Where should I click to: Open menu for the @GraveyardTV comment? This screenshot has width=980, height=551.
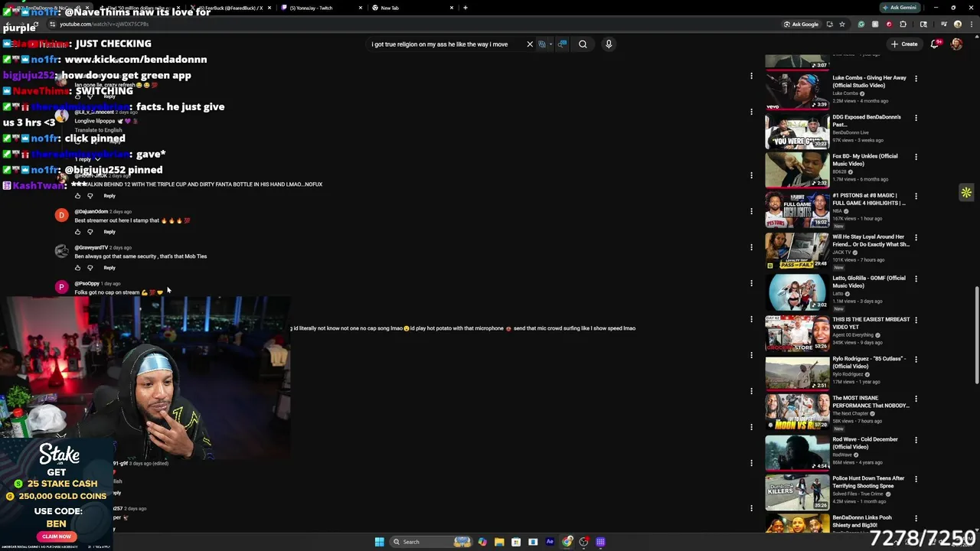751,247
